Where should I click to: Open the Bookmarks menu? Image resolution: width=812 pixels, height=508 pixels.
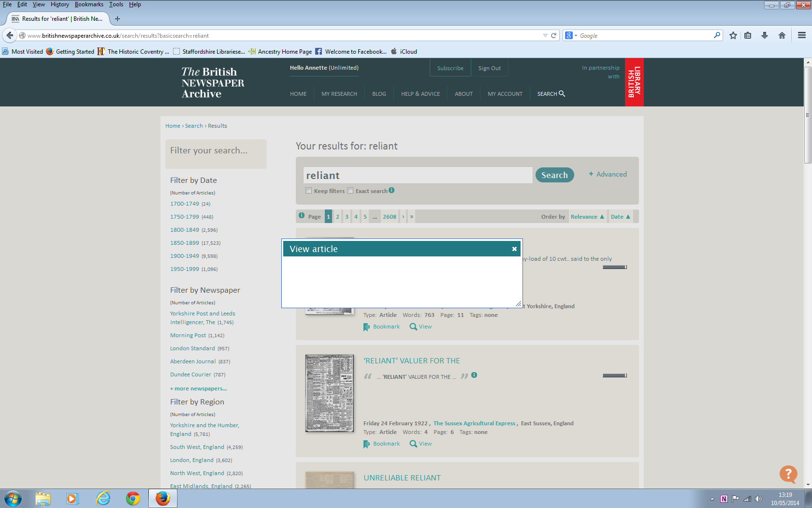89,4
